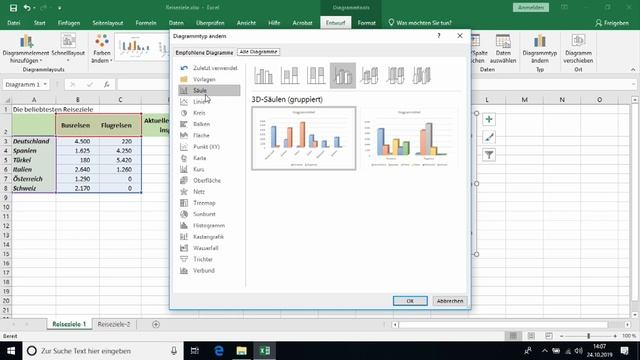This screenshot has width=640, height=360.
Task: Select 100% stacked column subtype icon
Action: [316, 76]
